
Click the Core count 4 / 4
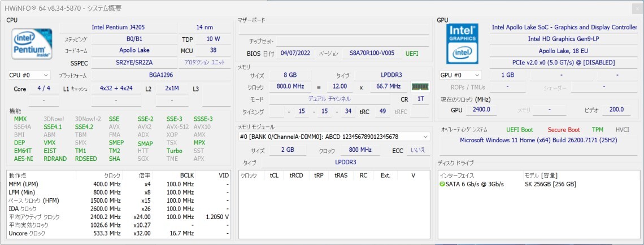coord(44,88)
